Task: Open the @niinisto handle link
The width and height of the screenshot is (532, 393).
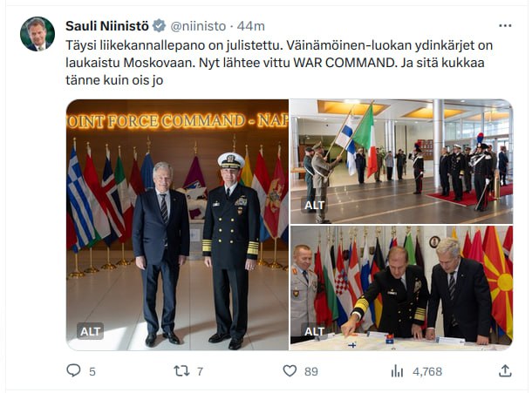Action: pyautogui.click(x=198, y=26)
